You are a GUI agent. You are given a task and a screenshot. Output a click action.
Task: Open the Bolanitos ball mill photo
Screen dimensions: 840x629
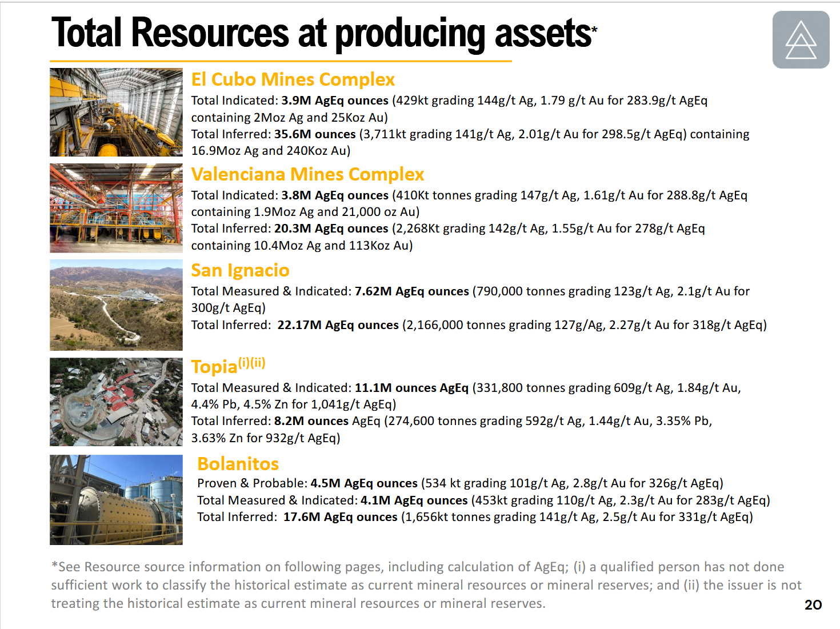pos(116,500)
